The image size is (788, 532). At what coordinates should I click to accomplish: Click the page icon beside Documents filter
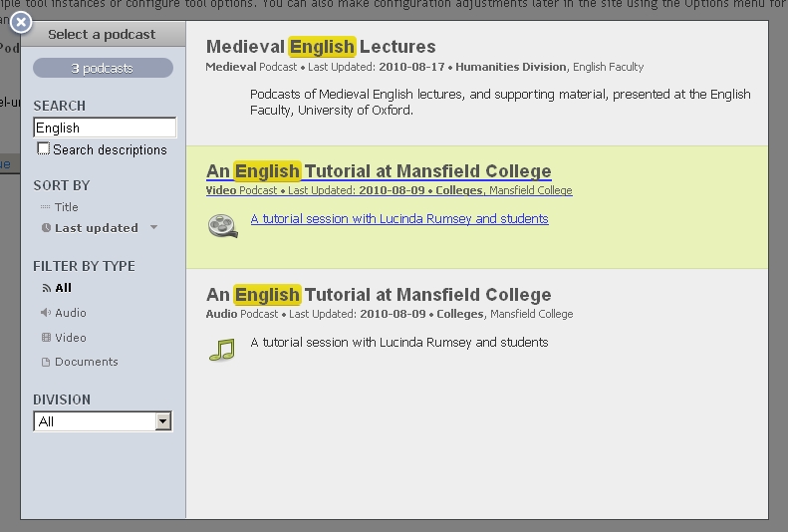pos(46,363)
